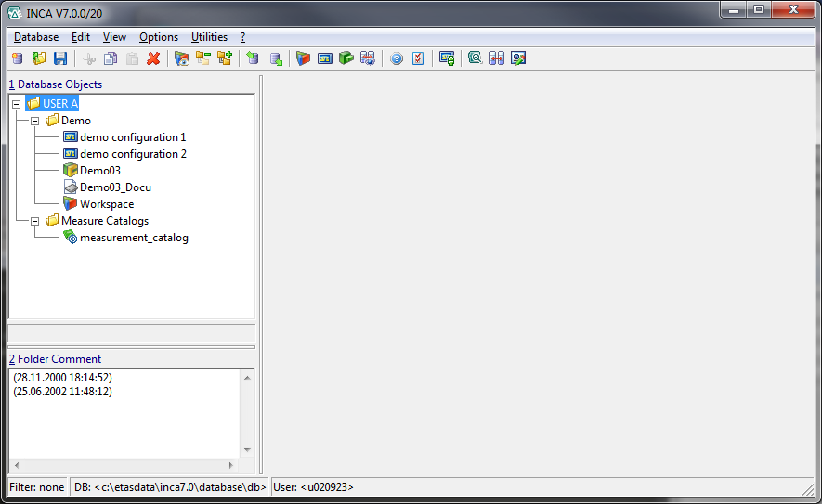Select the Workspace tree item
Screen dimensions: 822x504
[x=98, y=204]
